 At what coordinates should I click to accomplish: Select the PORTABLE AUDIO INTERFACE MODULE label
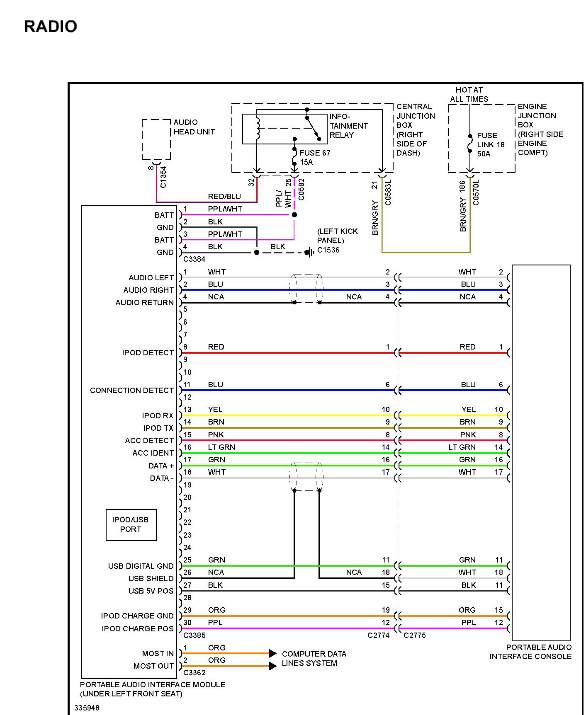152,684
